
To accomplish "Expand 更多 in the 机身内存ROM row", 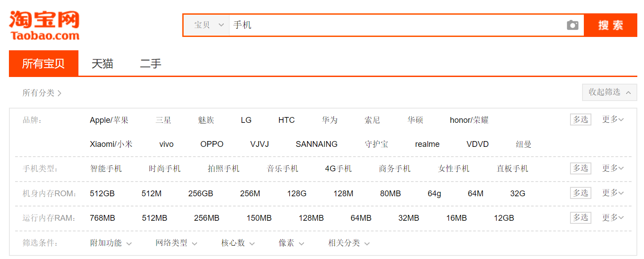I will [x=613, y=193].
